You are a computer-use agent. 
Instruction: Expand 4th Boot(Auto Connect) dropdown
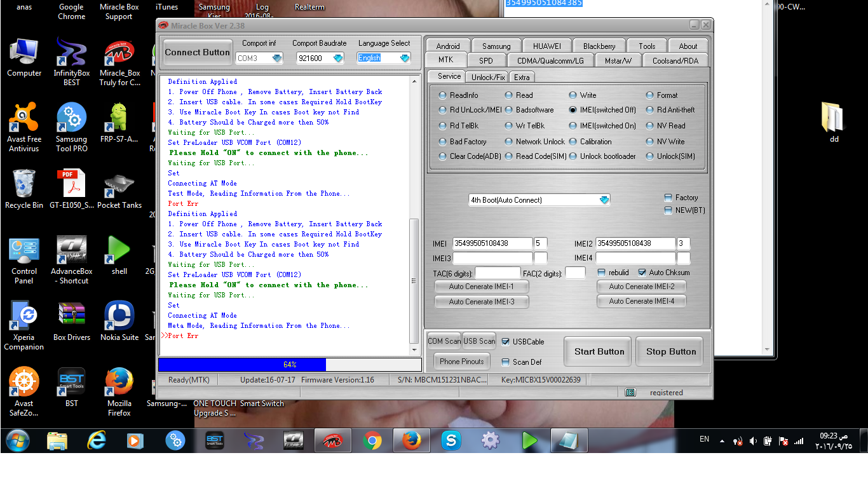coord(539,200)
